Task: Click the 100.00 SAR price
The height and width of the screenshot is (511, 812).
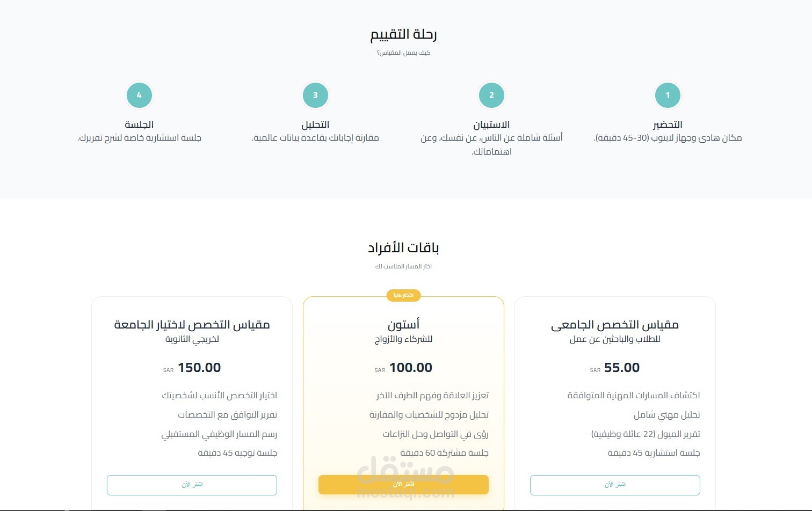Action: pos(410,368)
